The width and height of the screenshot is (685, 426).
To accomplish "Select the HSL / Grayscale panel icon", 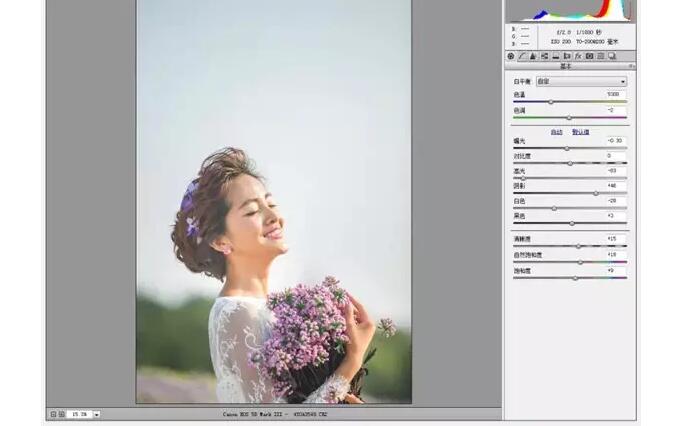I will [544, 56].
